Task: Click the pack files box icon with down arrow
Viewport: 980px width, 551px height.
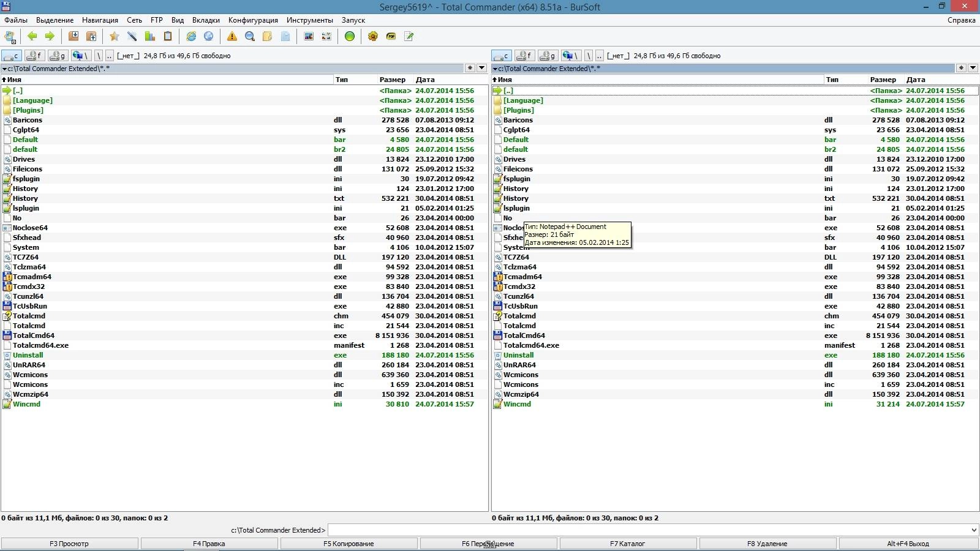Action: click(73, 36)
